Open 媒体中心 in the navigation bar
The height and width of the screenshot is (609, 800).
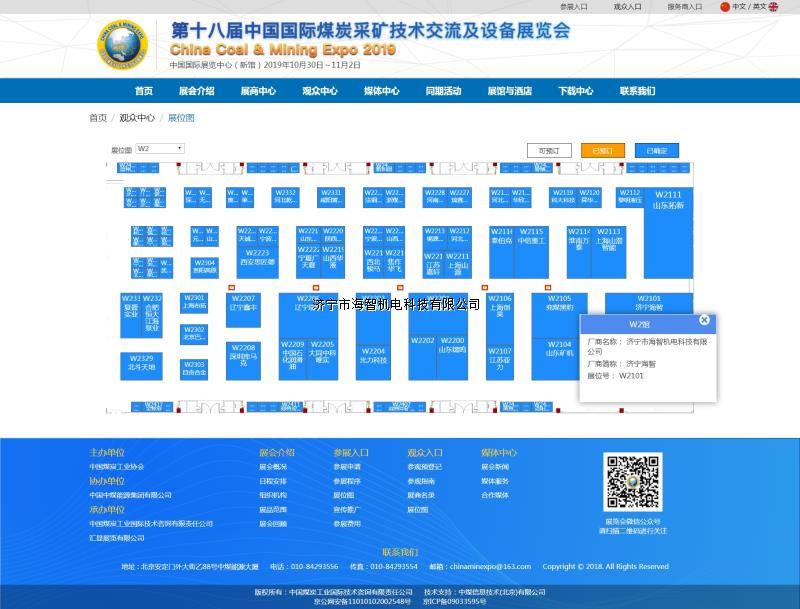pos(381,91)
